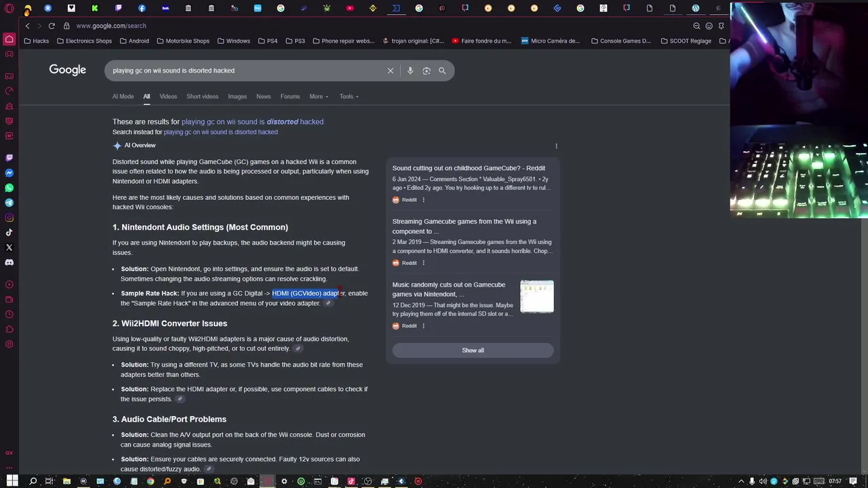The width and height of the screenshot is (868, 488).
Task: Open 'Sound cutting out on childhood GameCube' Reddit result
Action: coord(469,168)
